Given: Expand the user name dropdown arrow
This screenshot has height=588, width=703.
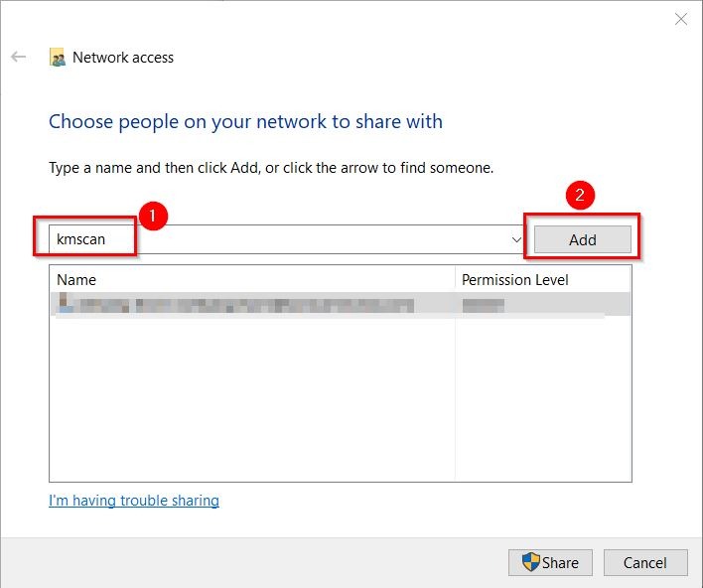Looking at the screenshot, I should coord(516,239).
